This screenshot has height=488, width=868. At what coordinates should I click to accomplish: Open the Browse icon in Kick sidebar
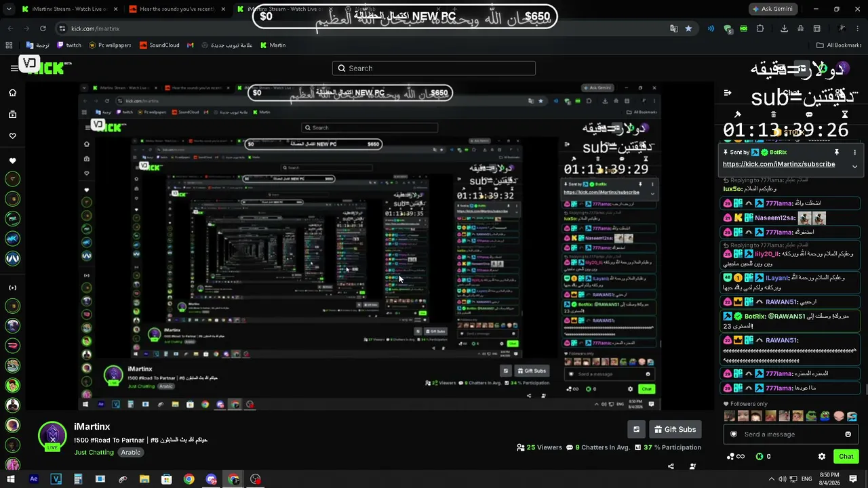tap(12, 115)
